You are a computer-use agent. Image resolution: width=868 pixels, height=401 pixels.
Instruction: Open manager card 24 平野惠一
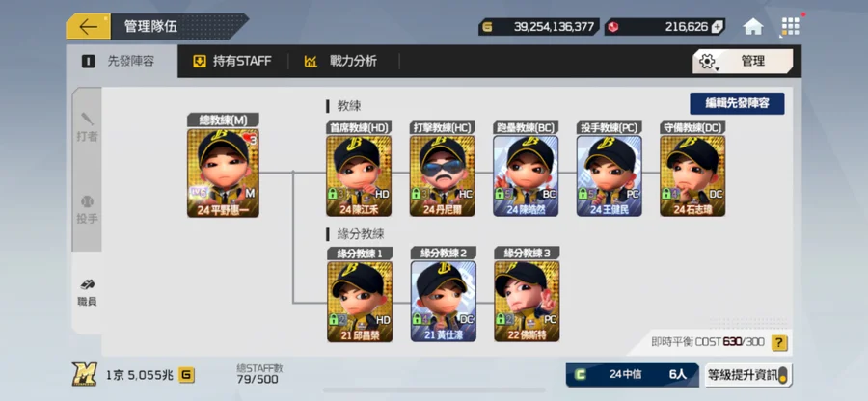223,174
